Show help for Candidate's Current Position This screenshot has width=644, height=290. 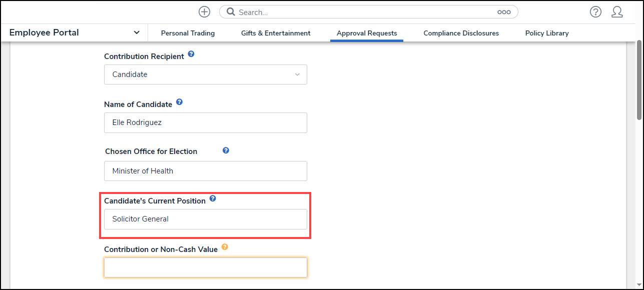[213, 198]
